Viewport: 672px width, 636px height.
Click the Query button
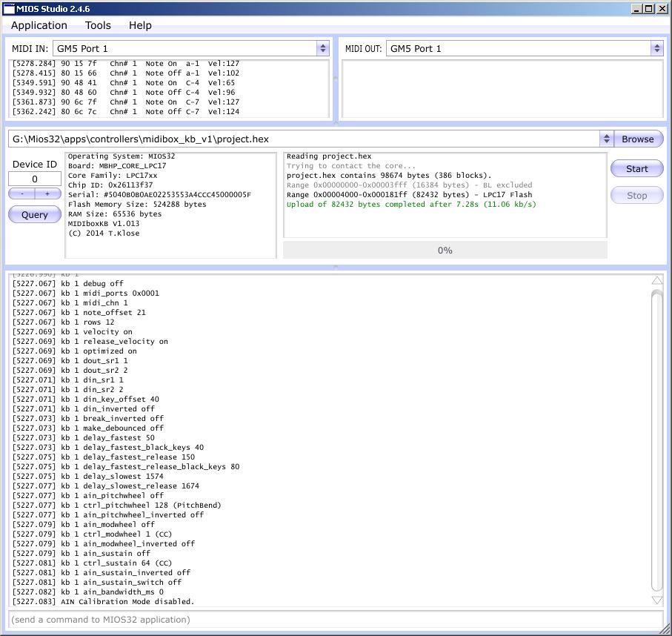coord(35,214)
